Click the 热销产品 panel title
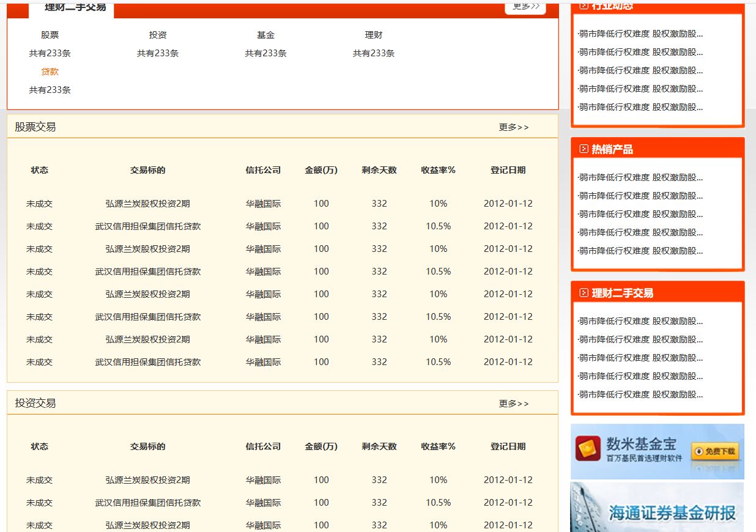This screenshot has height=532, width=756. click(612, 149)
